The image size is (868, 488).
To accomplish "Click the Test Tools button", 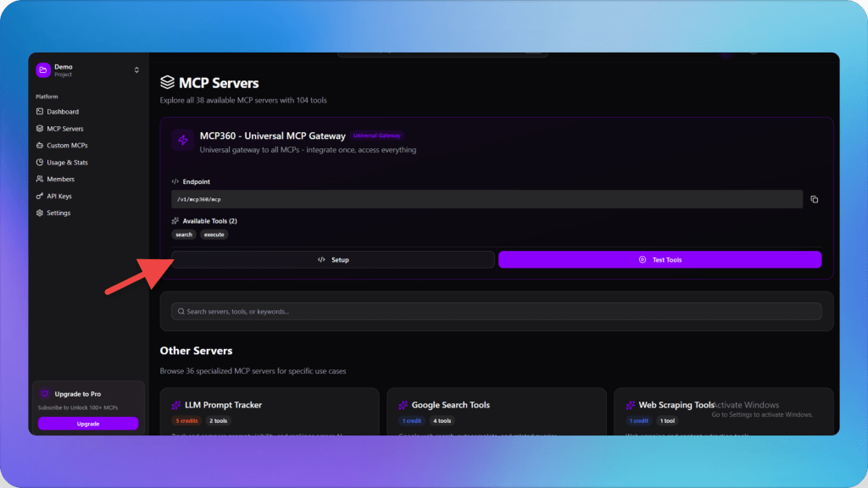I will 659,259.
